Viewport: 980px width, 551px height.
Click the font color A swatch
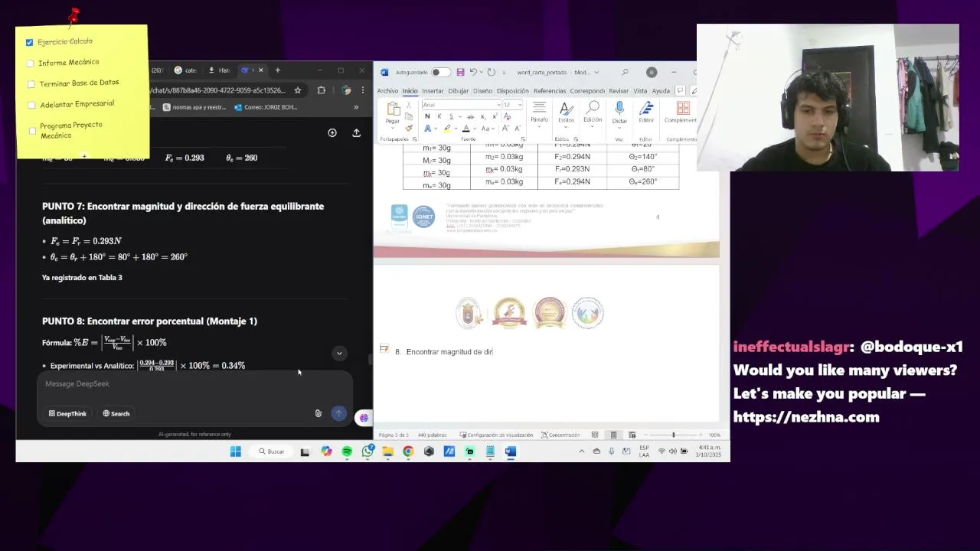[465, 129]
